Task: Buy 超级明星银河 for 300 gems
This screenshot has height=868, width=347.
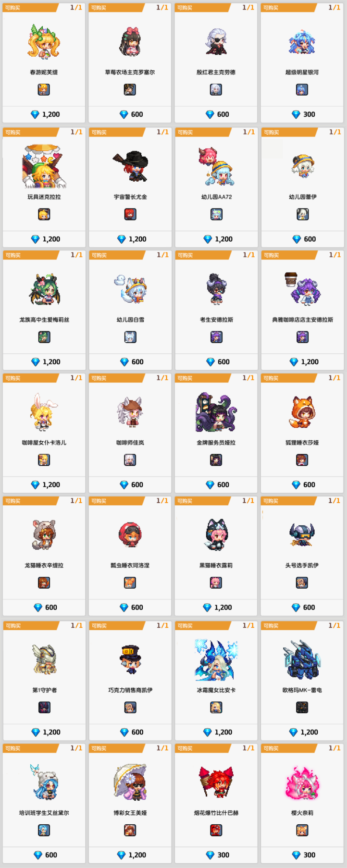Action: tap(303, 114)
